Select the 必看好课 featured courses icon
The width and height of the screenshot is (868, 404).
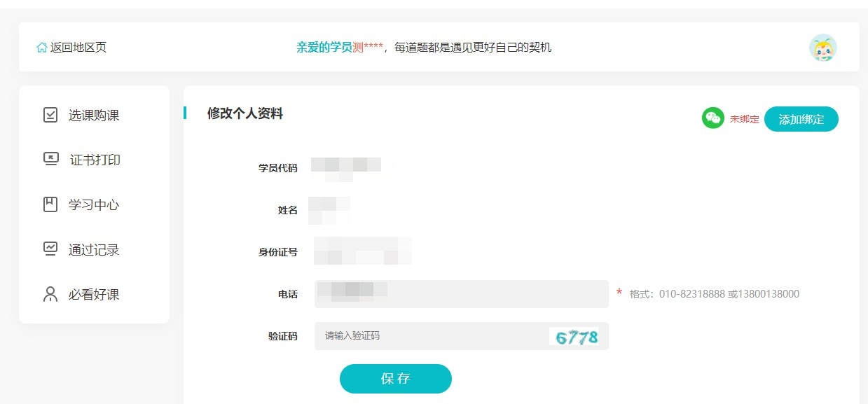tap(50, 294)
